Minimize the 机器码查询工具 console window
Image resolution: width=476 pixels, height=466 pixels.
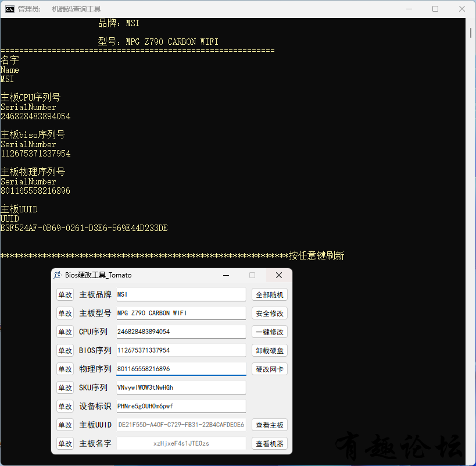[409, 9]
